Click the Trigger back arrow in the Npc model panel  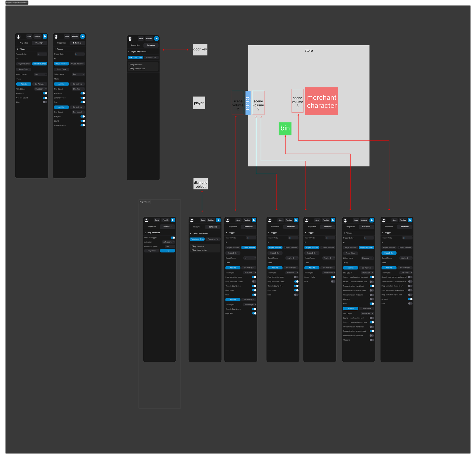point(55,49)
